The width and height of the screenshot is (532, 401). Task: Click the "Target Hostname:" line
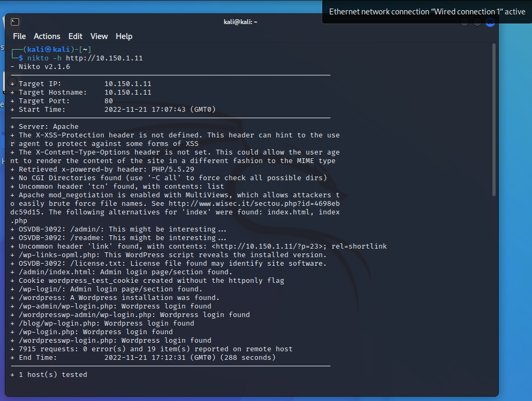click(x=81, y=92)
